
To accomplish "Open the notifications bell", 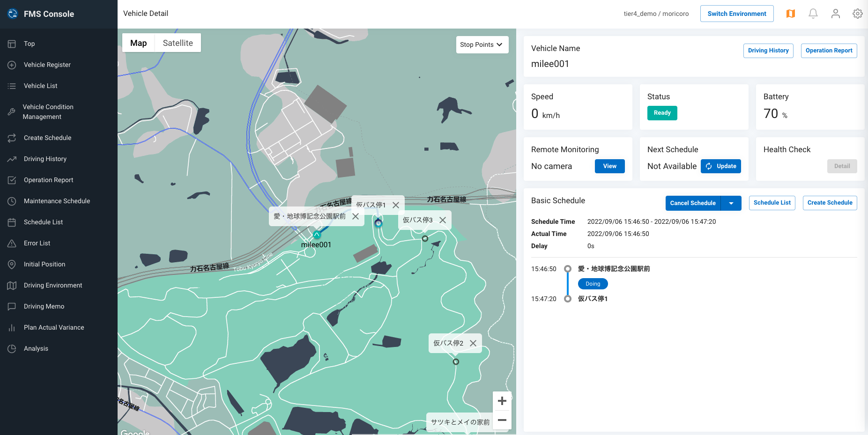I will (x=813, y=14).
